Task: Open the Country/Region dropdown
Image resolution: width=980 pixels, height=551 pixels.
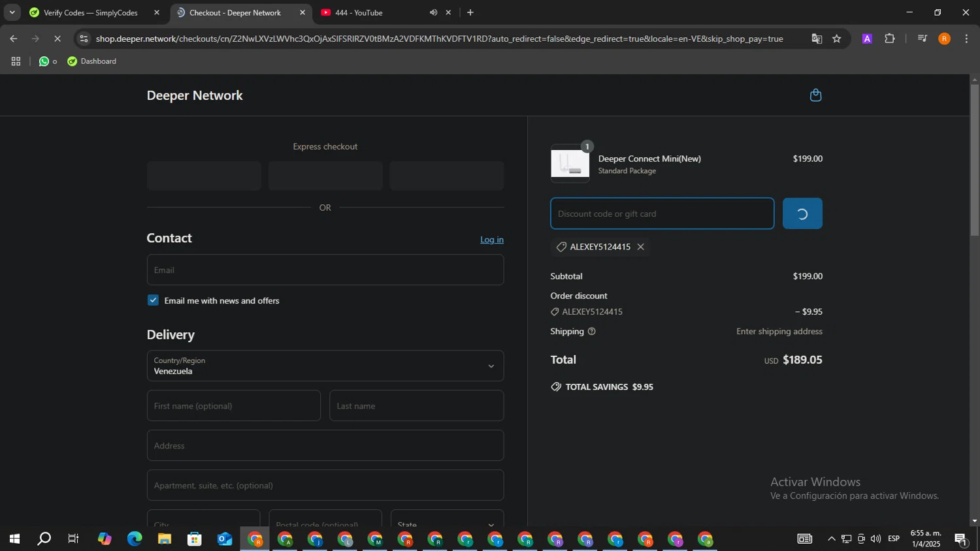Action: click(x=325, y=366)
